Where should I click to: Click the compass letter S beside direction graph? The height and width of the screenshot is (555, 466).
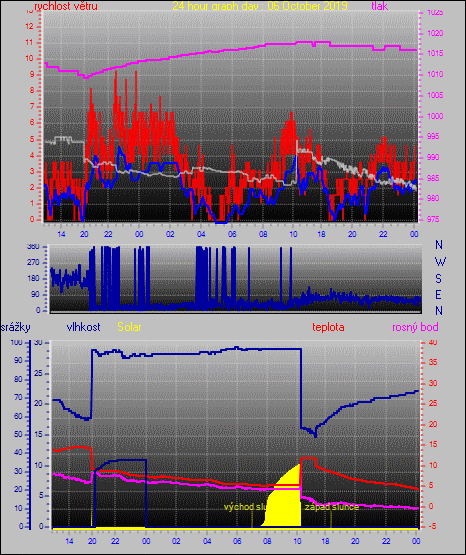[x=438, y=279]
